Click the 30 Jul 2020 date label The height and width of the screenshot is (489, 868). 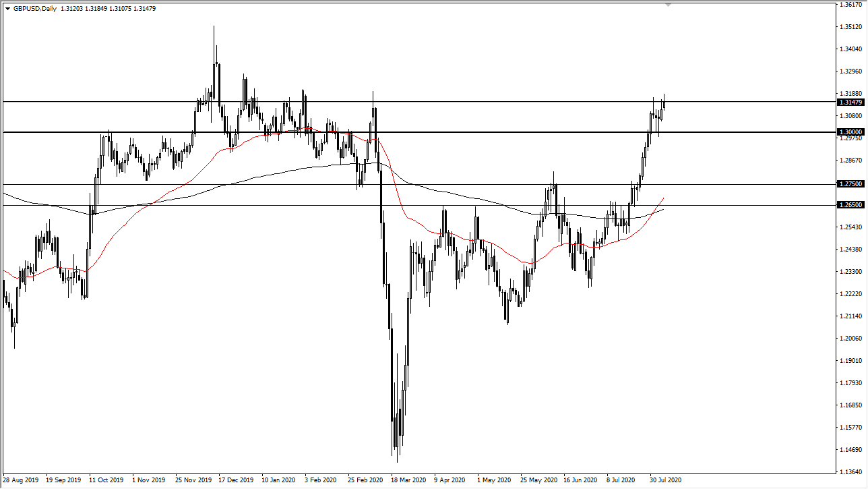pyautogui.click(x=664, y=481)
